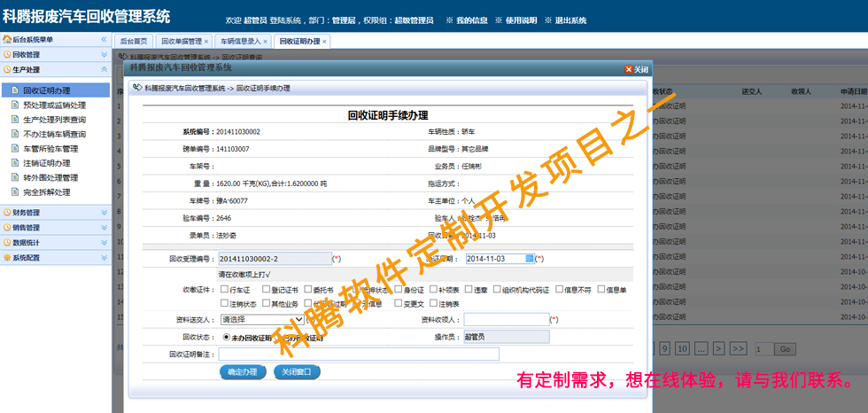Screen dimensions: 868x413
Task: Click the home icon beside 后台系统菜单
Action: tap(7, 40)
